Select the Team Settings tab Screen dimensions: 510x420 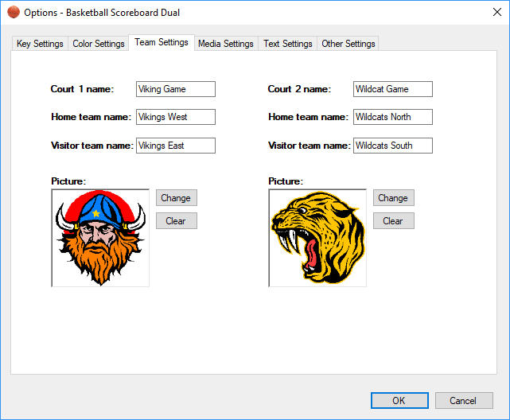162,42
